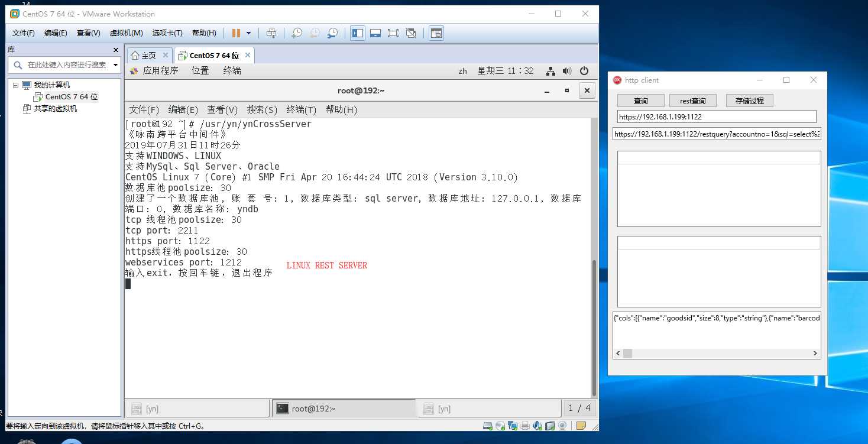Open the terminal 文件(F) menu
Viewport: 868px width, 444px height.
(x=144, y=110)
